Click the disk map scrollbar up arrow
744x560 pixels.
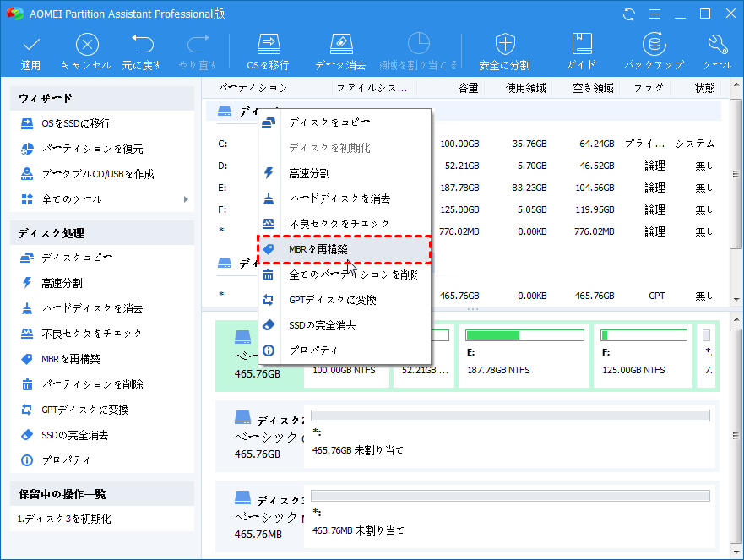point(736,319)
